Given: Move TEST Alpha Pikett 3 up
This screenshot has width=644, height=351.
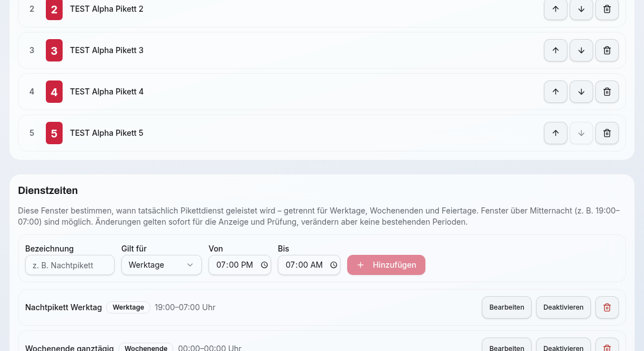Looking at the screenshot, I should click(x=555, y=50).
